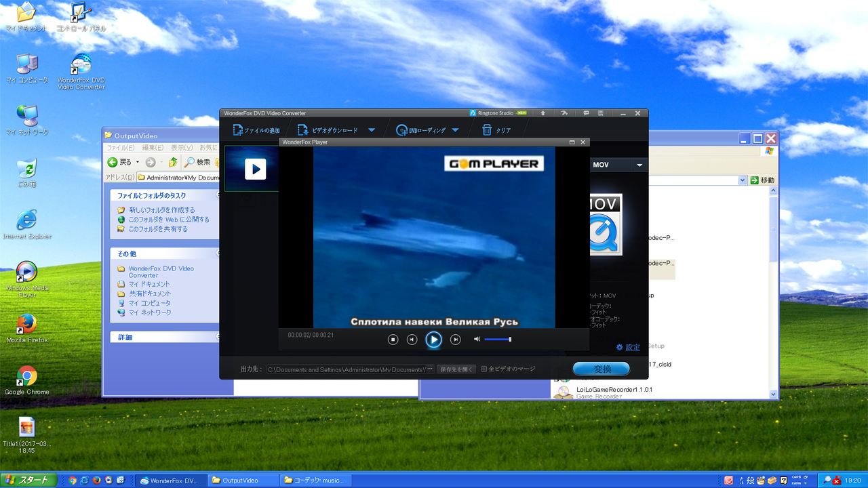Image resolution: width=868 pixels, height=488 pixels.
Task: Stop playback in WonderFox Player
Action: point(393,340)
